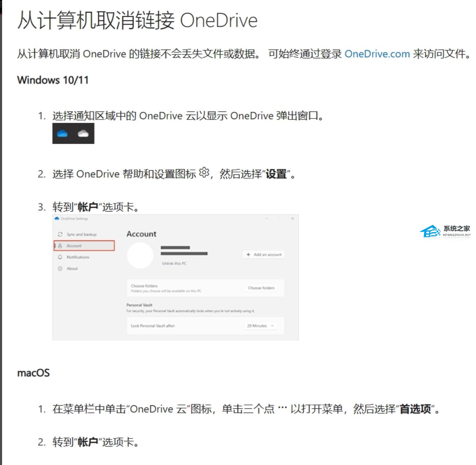Click the Add an account button

pyautogui.click(x=264, y=255)
